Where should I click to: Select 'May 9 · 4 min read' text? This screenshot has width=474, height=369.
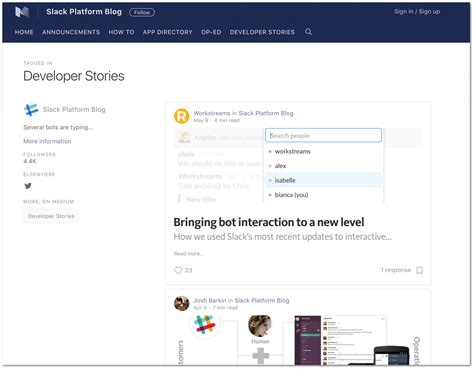[x=216, y=120]
